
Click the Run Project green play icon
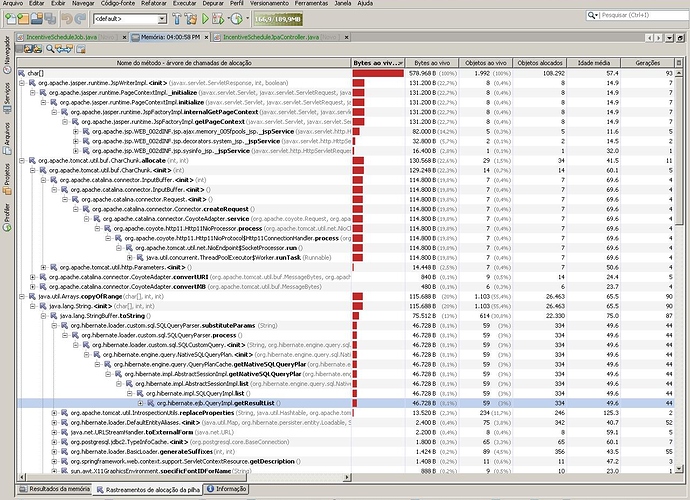(207, 18)
